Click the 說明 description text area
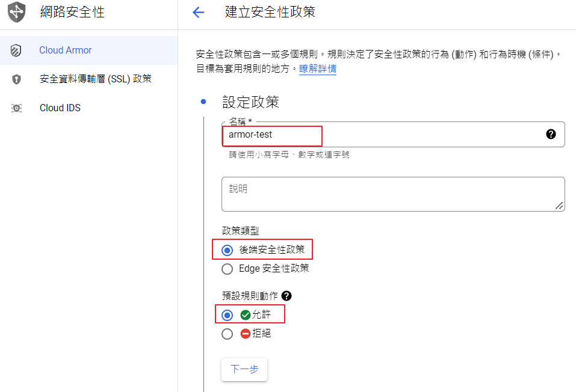The width and height of the screenshot is (576, 392). click(392, 194)
